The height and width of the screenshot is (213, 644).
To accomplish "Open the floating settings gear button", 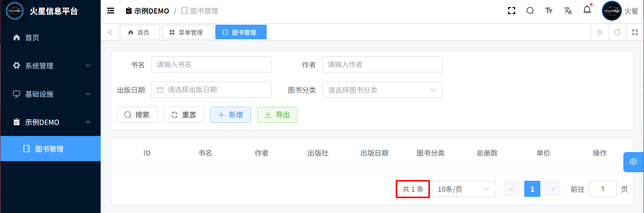I will [x=633, y=162].
